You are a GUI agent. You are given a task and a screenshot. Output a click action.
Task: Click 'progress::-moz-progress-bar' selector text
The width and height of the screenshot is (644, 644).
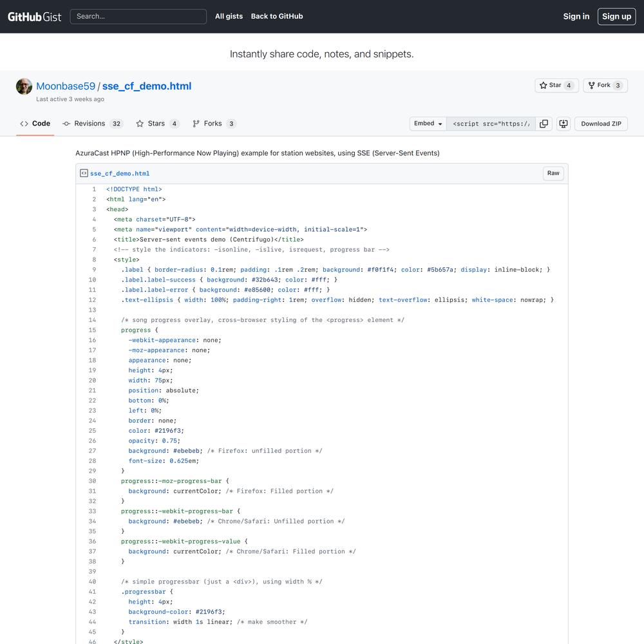171,481
